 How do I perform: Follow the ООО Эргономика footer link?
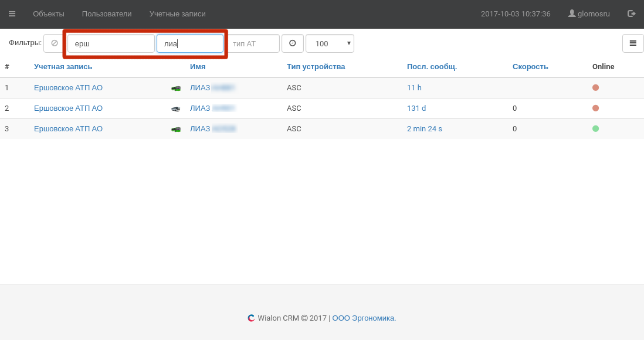pos(364,318)
